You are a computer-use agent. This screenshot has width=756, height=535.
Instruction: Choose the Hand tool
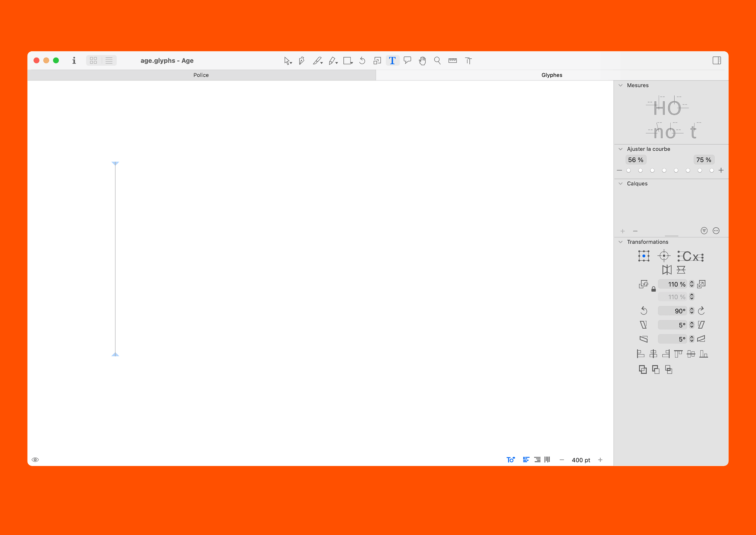[x=422, y=61]
